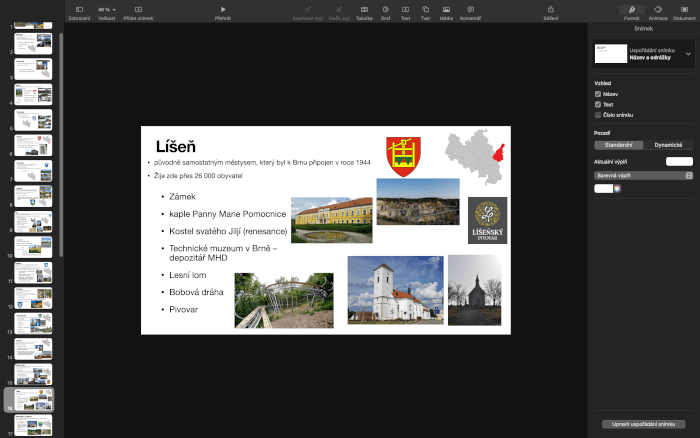This screenshot has height=438, width=700.
Task: Select the Brno district map image
Action: coord(475,157)
